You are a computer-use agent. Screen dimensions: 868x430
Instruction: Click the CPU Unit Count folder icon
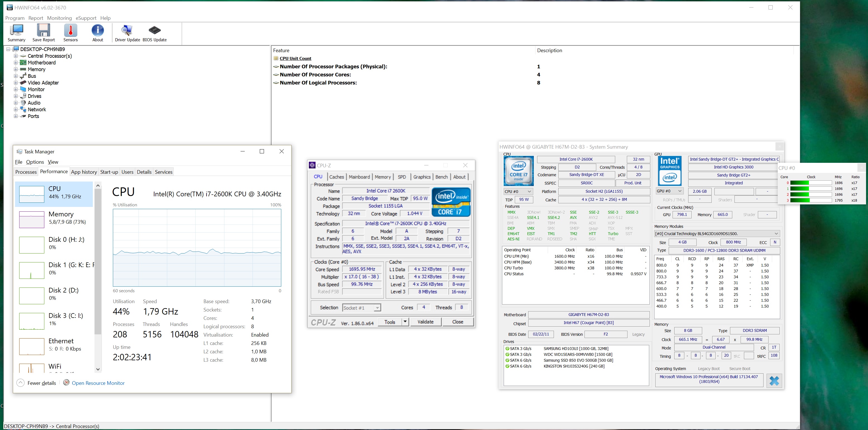[x=276, y=58]
